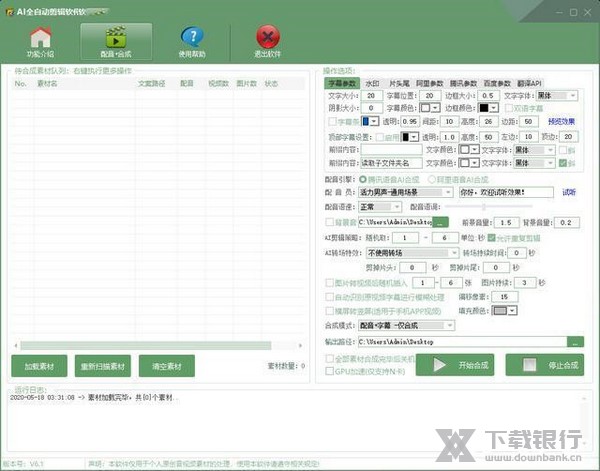
Task: Click the material list horizontal scrollbar
Action: click(146, 346)
